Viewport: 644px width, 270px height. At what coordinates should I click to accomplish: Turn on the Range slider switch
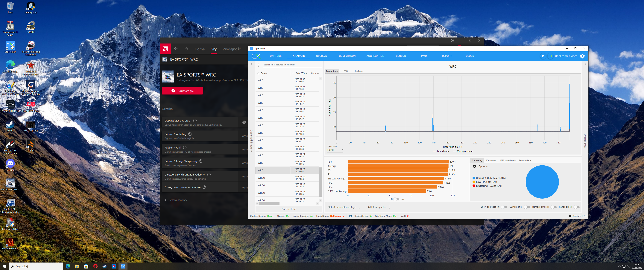[576, 207]
